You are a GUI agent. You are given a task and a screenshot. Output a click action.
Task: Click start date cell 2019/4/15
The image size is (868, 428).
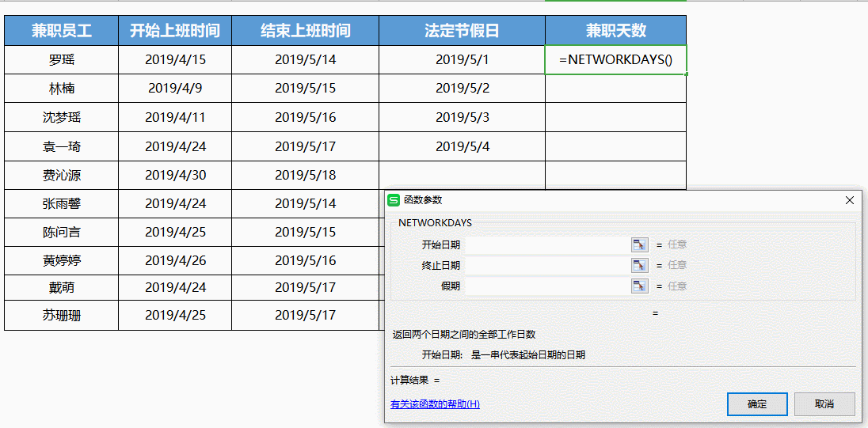pyautogui.click(x=175, y=59)
